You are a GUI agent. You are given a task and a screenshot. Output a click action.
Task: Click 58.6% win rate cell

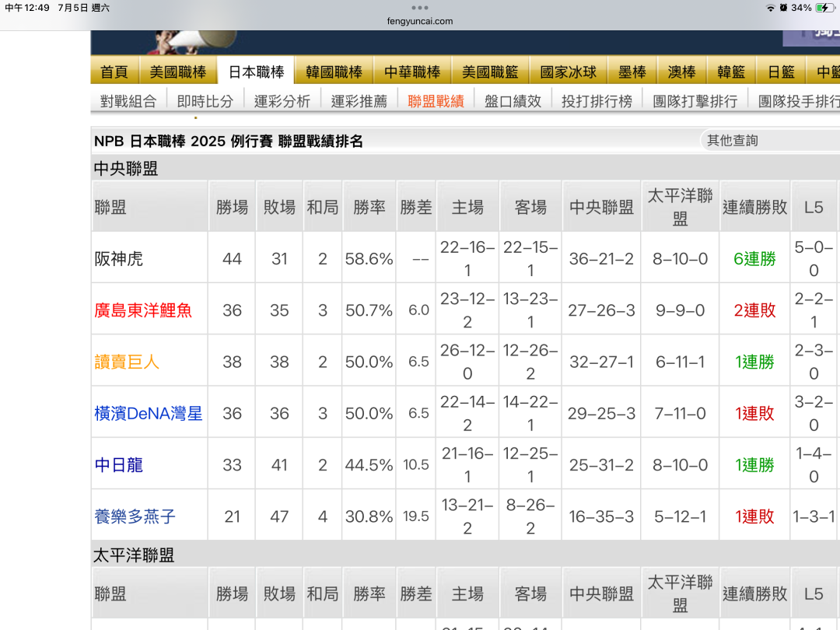click(x=369, y=259)
